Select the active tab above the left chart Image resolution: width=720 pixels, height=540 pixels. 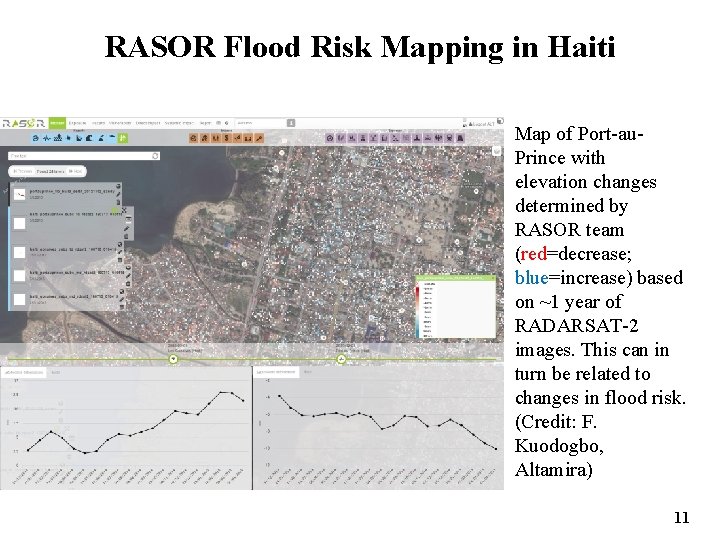click(x=24, y=372)
